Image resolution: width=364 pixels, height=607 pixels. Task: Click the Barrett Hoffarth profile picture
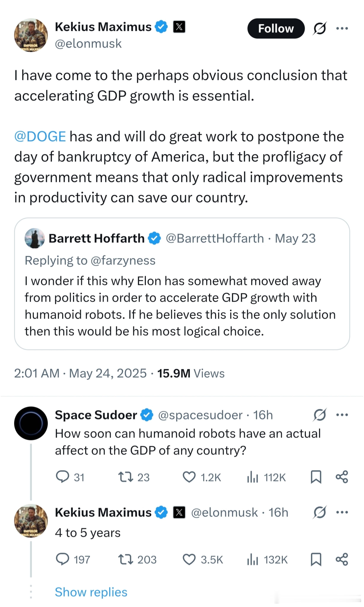[35, 238]
